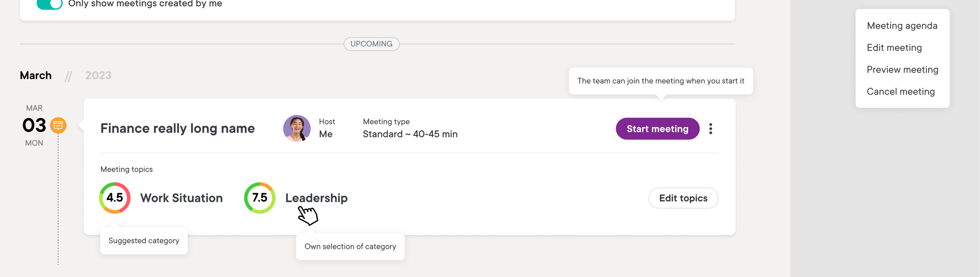Click the 4.5 Work Situation score ring

[114, 198]
